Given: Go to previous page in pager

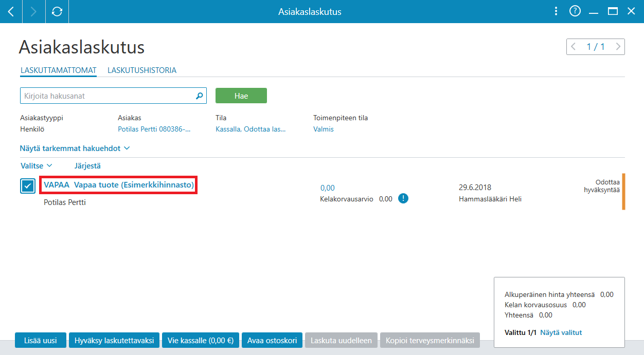Looking at the screenshot, I should (574, 47).
